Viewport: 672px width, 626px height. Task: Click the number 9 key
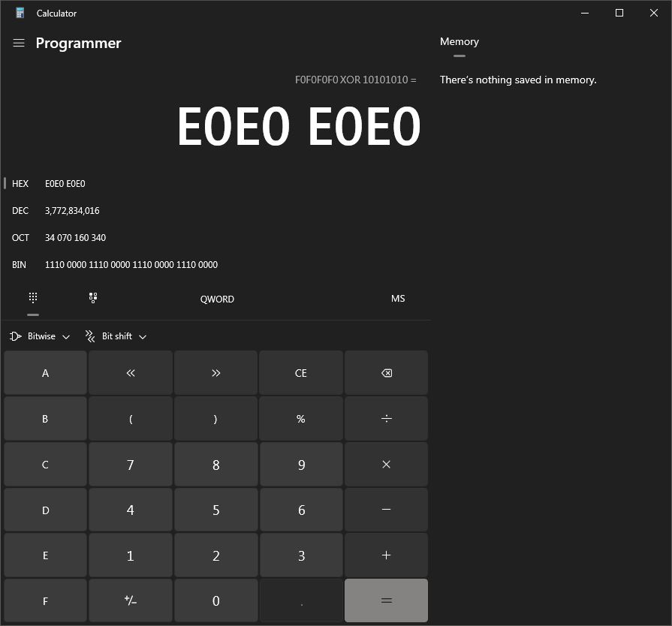(301, 464)
